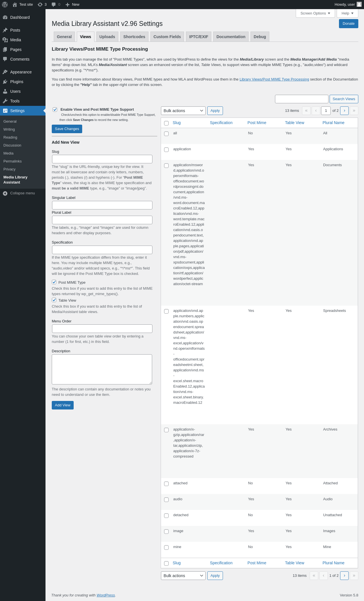This screenshot has height=601, width=364.
Task: Click the Specification input field
Action: tap(102, 250)
